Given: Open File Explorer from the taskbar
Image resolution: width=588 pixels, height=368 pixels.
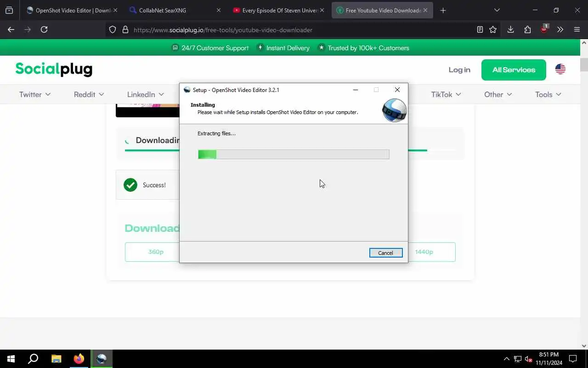Looking at the screenshot, I should [x=56, y=359].
